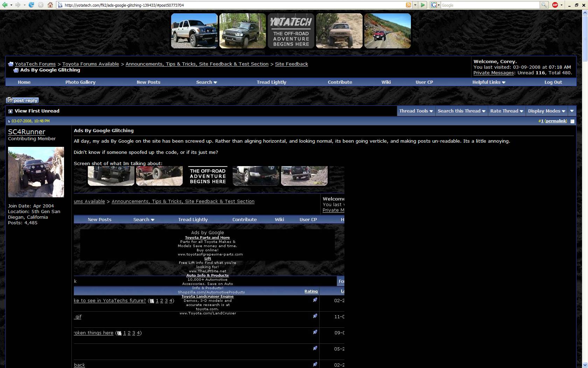Tick the post selection checkbox for post #1

click(573, 121)
